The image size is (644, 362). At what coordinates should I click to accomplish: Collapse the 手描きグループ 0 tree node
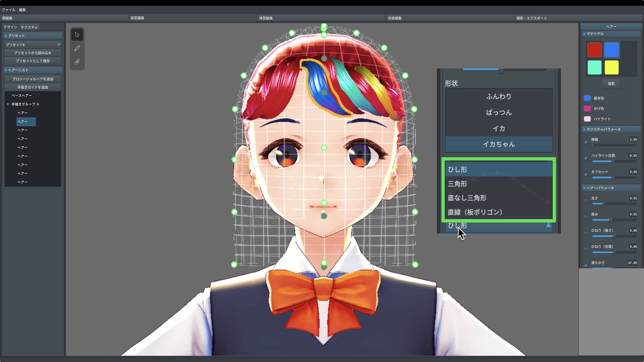click(x=8, y=104)
